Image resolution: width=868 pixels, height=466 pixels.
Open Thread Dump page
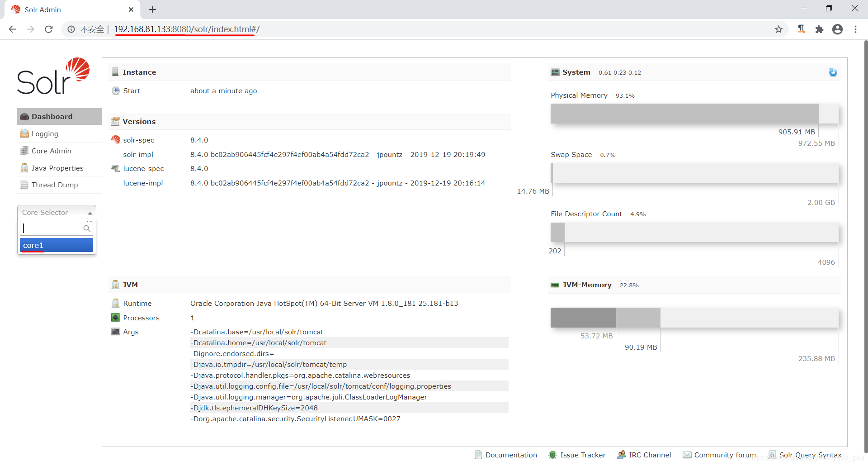coord(55,185)
